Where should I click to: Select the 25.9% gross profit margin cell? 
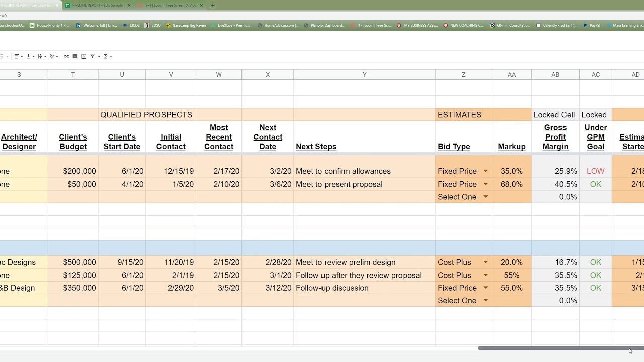[x=555, y=171]
